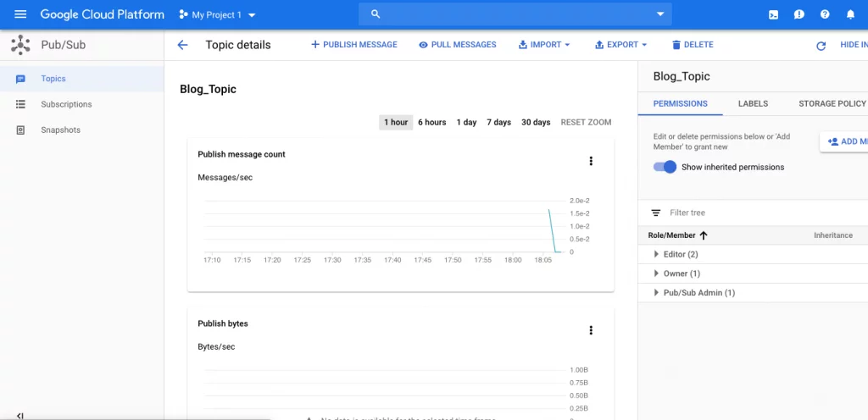Image resolution: width=868 pixels, height=420 pixels.
Task: Switch to the Storage Policy tab
Action: click(832, 103)
